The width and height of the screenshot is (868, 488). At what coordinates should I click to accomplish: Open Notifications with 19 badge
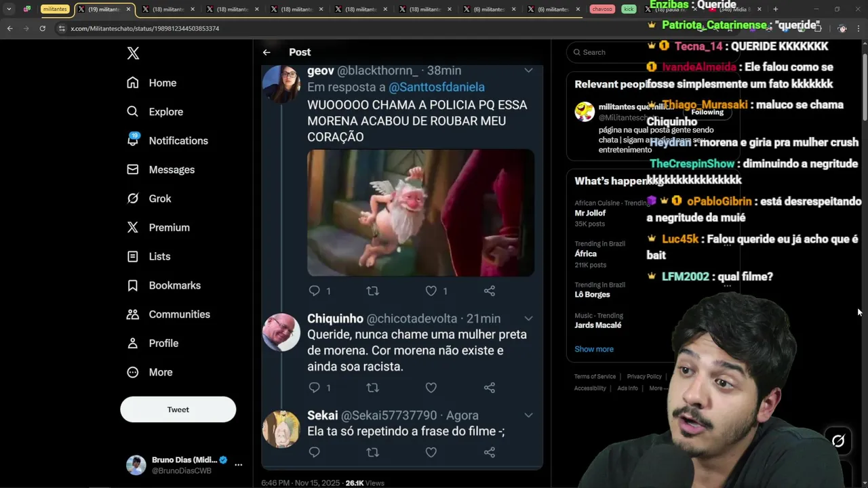[x=167, y=140]
